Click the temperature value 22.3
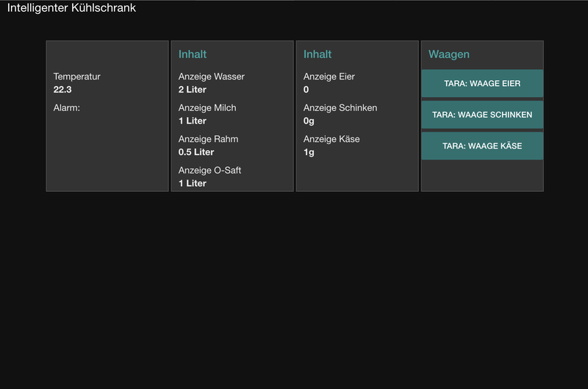This screenshot has width=588, height=389. click(x=62, y=90)
